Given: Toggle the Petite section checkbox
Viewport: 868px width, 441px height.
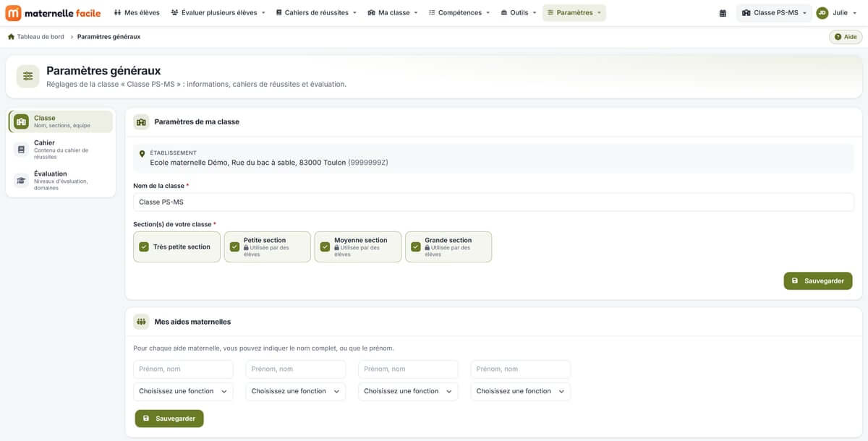Looking at the screenshot, I should pyautogui.click(x=234, y=247).
